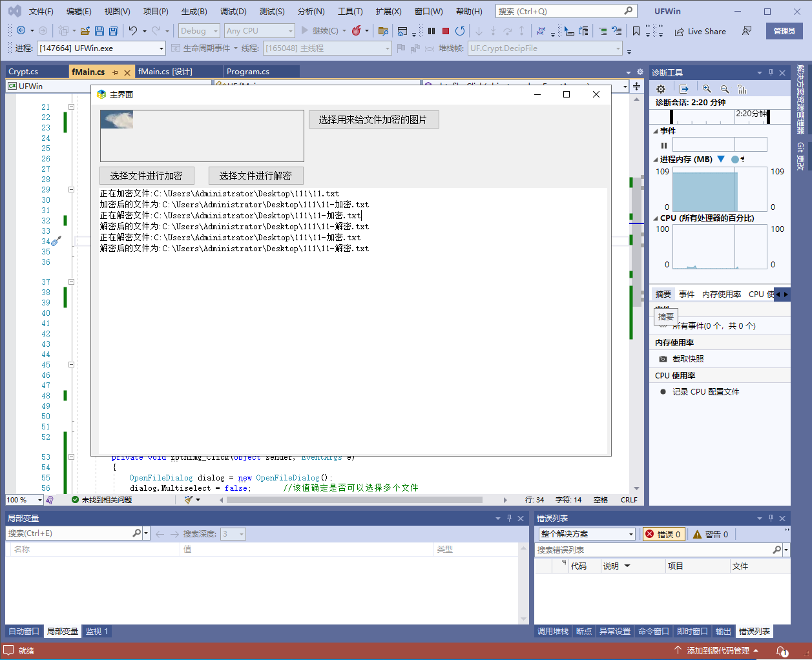Click the Save All disks icon
The height and width of the screenshot is (660, 812).
(x=114, y=30)
